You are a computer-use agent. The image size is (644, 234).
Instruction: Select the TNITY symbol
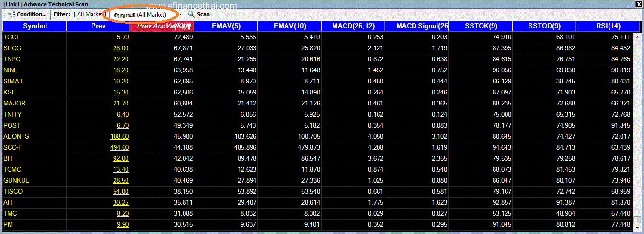click(13, 114)
